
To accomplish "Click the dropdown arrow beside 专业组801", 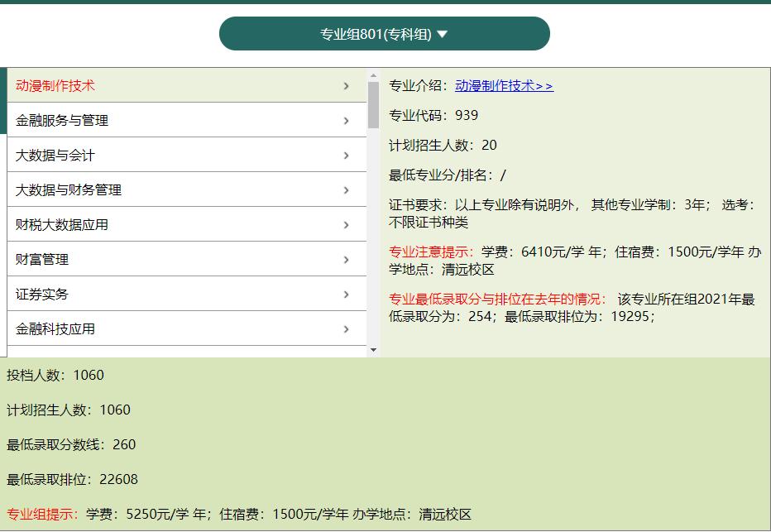I will coord(444,34).
